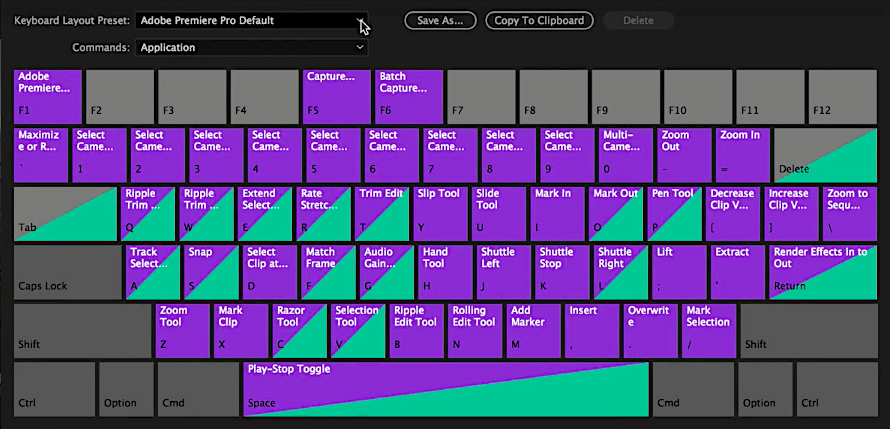The height and width of the screenshot is (429, 890).
Task: Select the C key Razor Tool
Action: click(300, 331)
